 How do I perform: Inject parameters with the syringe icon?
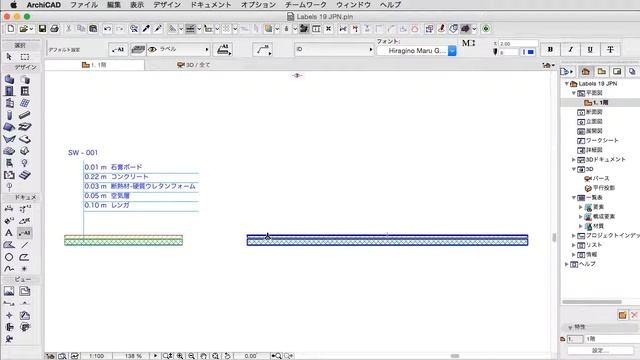point(158,29)
